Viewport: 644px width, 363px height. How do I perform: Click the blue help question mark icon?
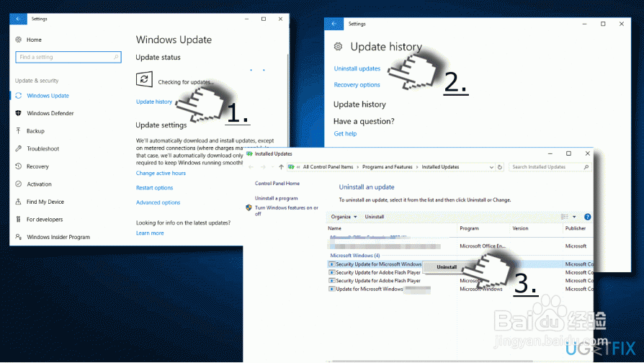tap(587, 217)
